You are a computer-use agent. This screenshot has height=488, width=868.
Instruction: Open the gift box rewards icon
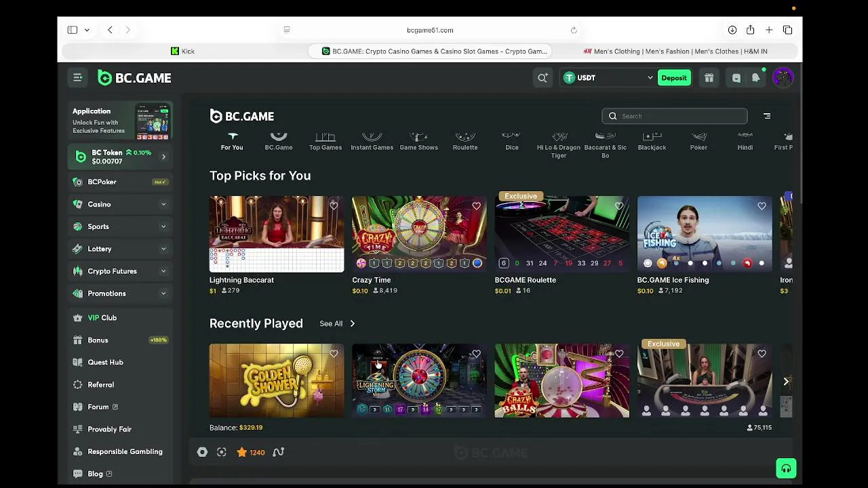(709, 78)
